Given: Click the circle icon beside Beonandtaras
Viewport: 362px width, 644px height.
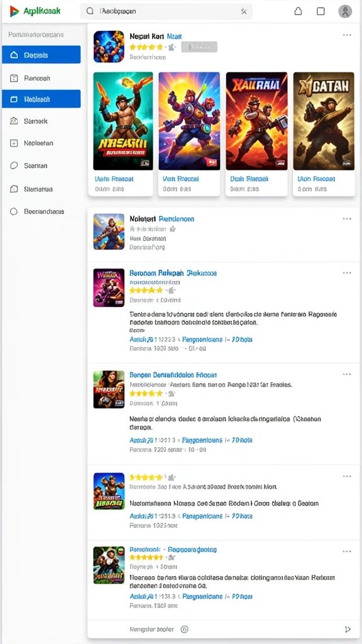Looking at the screenshot, I should click(x=14, y=211).
